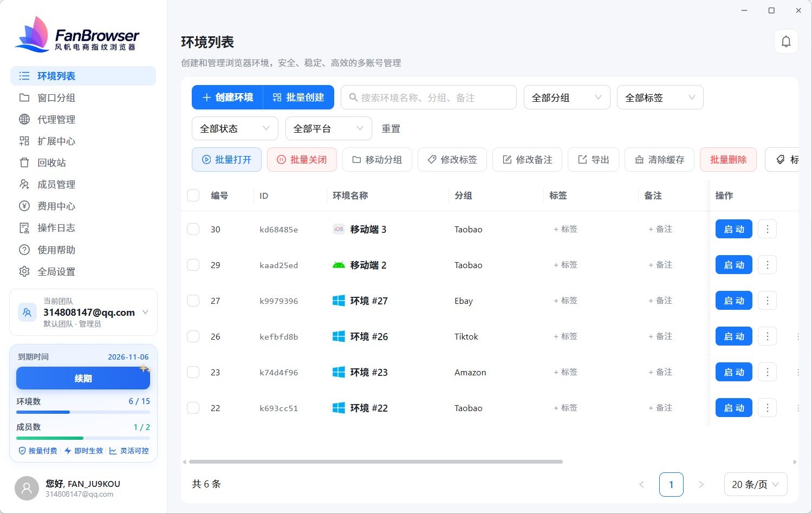Click the 重置 reset link
The width and height of the screenshot is (812, 514).
coord(391,128)
